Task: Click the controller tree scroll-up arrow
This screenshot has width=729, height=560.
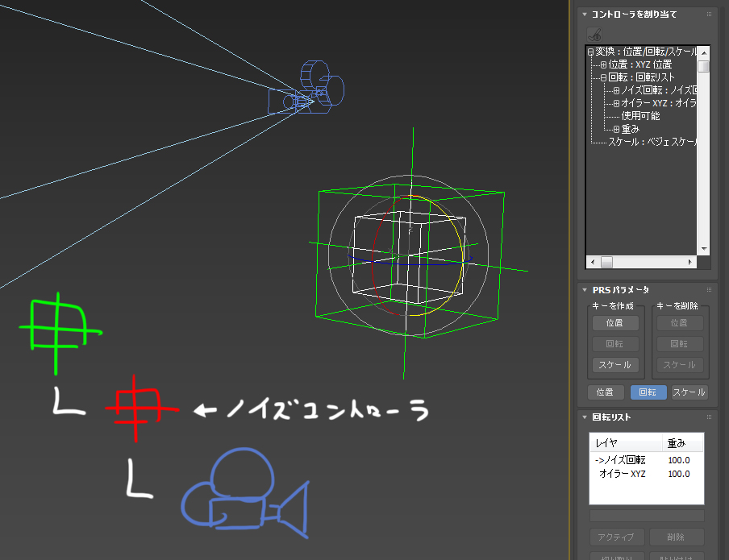Action: tap(704, 52)
